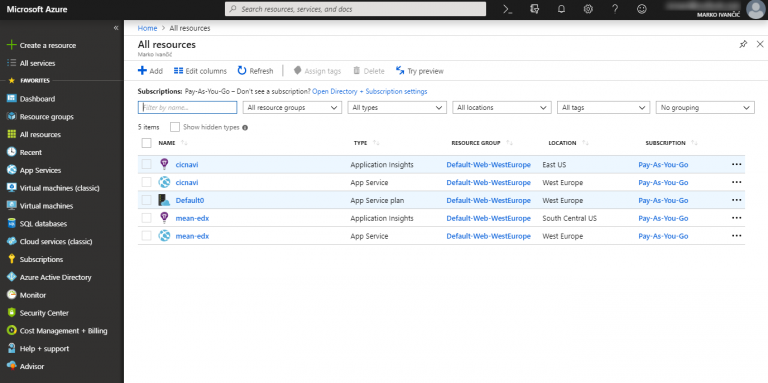768x383 pixels.
Task: Select All resources in the sidebar
Action: click(x=40, y=135)
